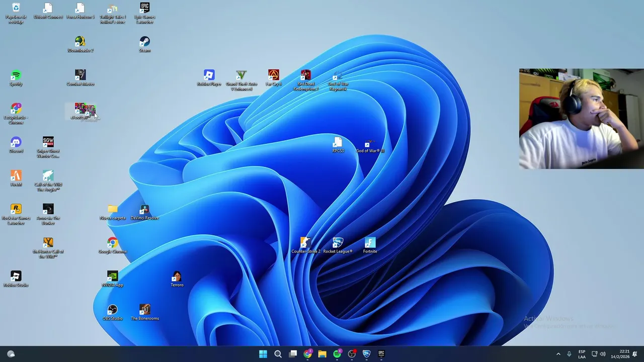This screenshot has height=362, width=644.
Task: Select the Rocket League desktop shortcut
Action: [x=338, y=245]
